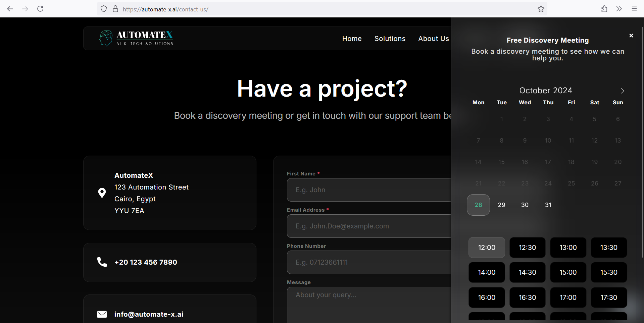644x323 pixels.
Task: Click the padlock site security icon
Action: click(115, 9)
